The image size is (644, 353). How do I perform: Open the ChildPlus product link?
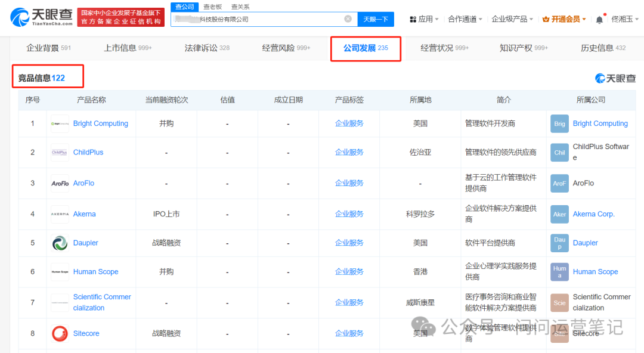click(x=88, y=153)
